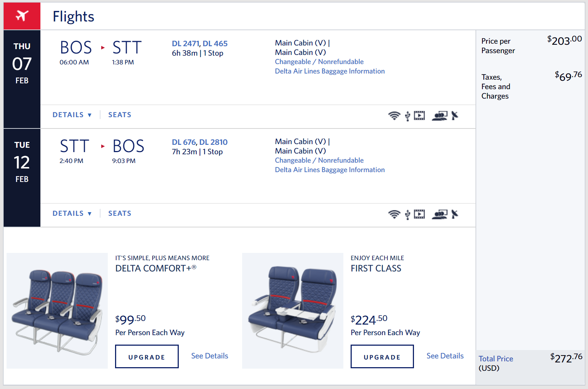The width and height of the screenshot is (588, 389).
Task: Click personal video icon on the Feb 07 flight
Action: coord(419,116)
